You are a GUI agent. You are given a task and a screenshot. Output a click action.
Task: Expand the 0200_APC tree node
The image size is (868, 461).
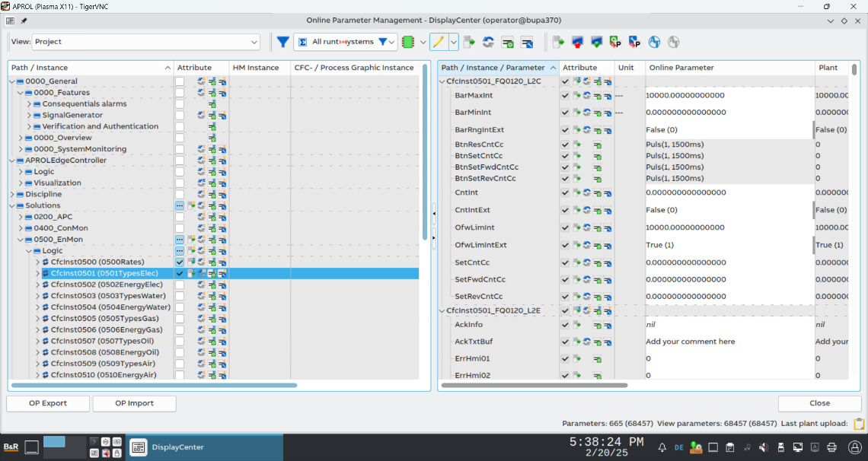coord(21,217)
